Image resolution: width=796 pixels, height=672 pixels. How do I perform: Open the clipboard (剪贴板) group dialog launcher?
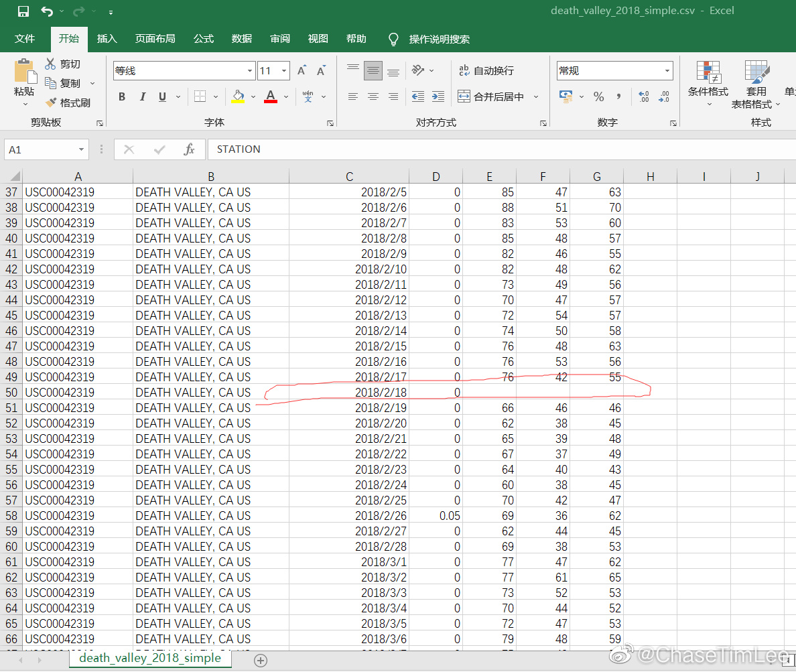100,123
